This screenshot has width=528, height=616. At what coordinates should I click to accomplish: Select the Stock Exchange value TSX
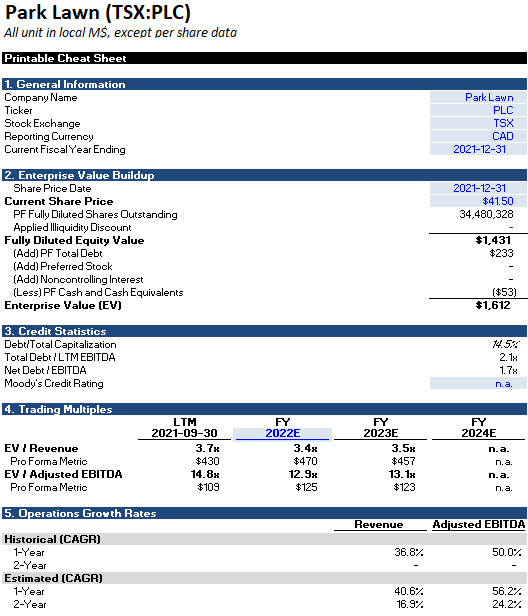click(x=478, y=123)
